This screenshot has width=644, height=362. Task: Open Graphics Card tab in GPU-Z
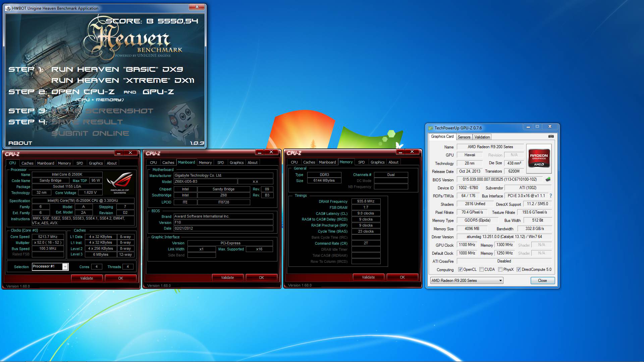point(442,136)
